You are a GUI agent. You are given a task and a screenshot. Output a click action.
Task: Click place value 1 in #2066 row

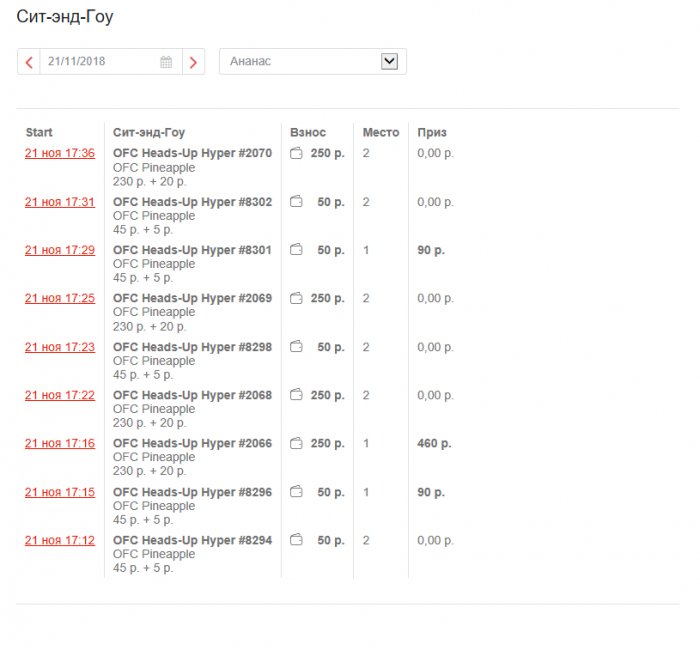pyautogui.click(x=366, y=443)
